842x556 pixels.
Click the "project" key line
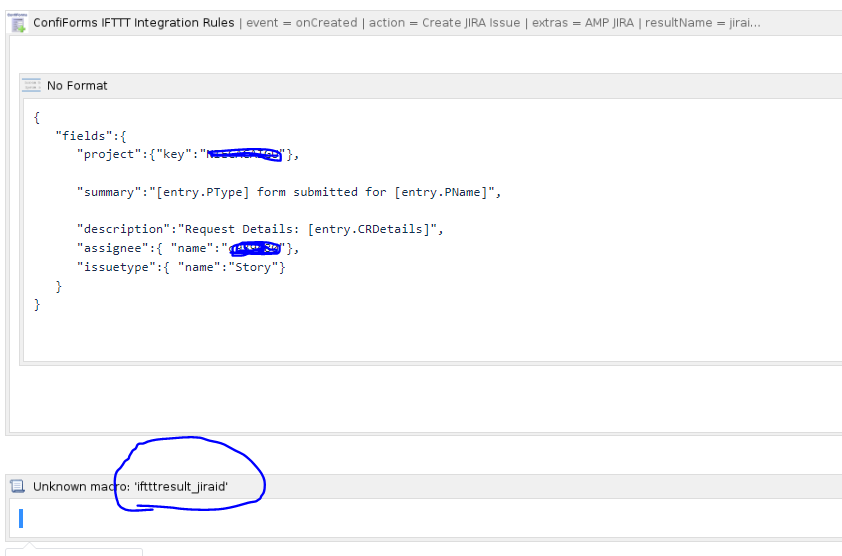tap(188, 155)
